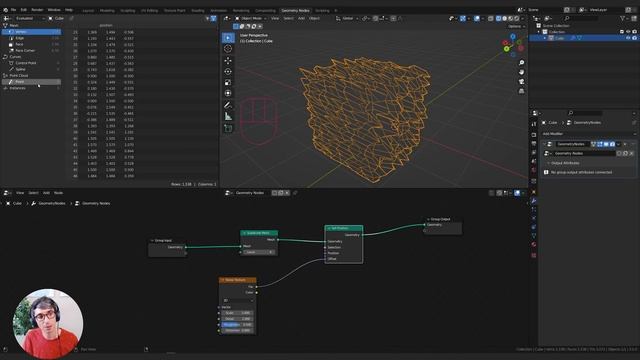The height and width of the screenshot is (360, 640).
Task: Open the Add Modifier dropdown
Action: click(588, 134)
